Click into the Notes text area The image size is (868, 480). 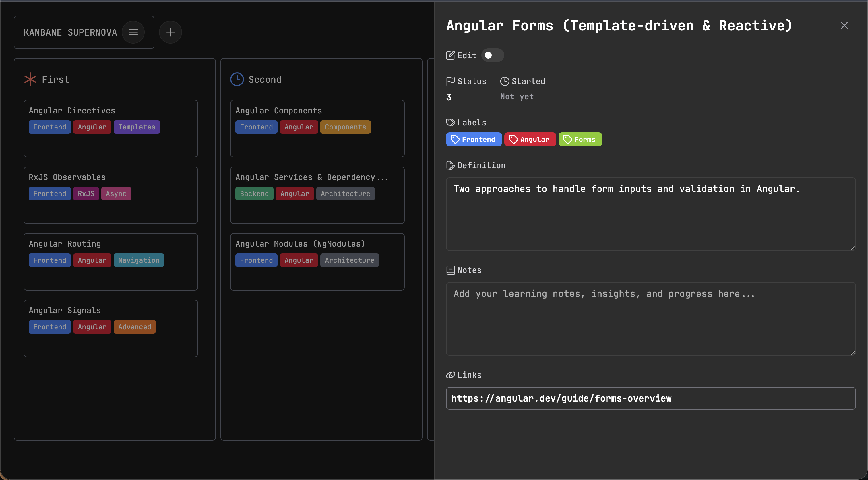[x=650, y=319]
